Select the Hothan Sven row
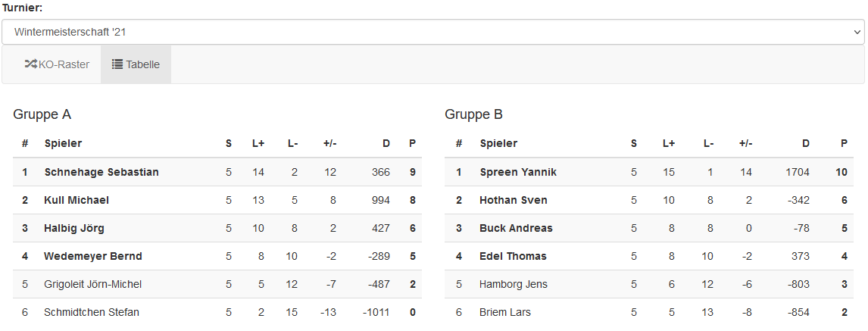This screenshot has width=868, height=331. (x=514, y=200)
